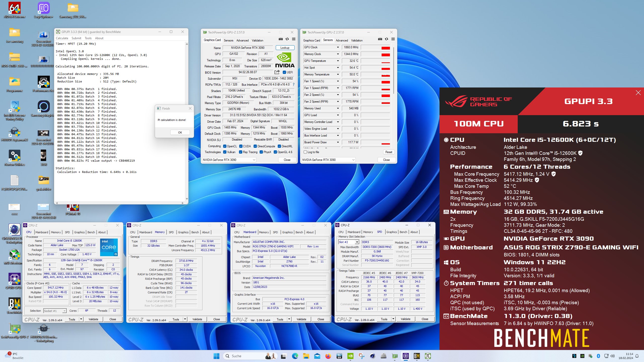This screenshot has height=362, width=644.
Task: Toggle DirectML checkbox
Action: click(x=279, y=146)
